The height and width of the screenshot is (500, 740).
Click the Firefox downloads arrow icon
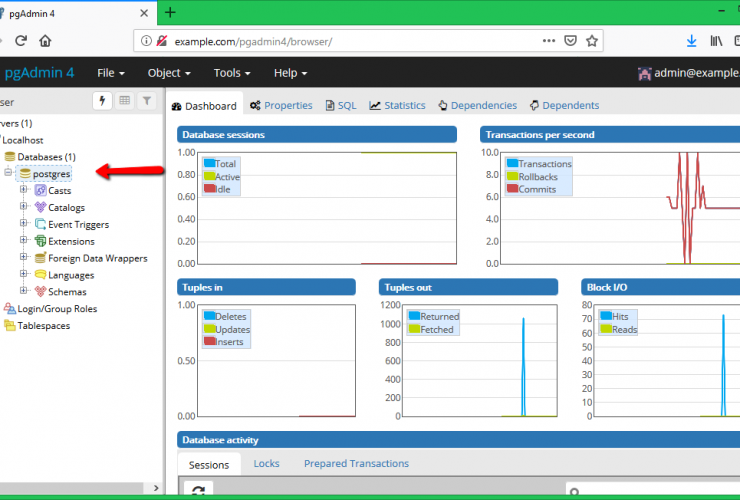point(691,41)
